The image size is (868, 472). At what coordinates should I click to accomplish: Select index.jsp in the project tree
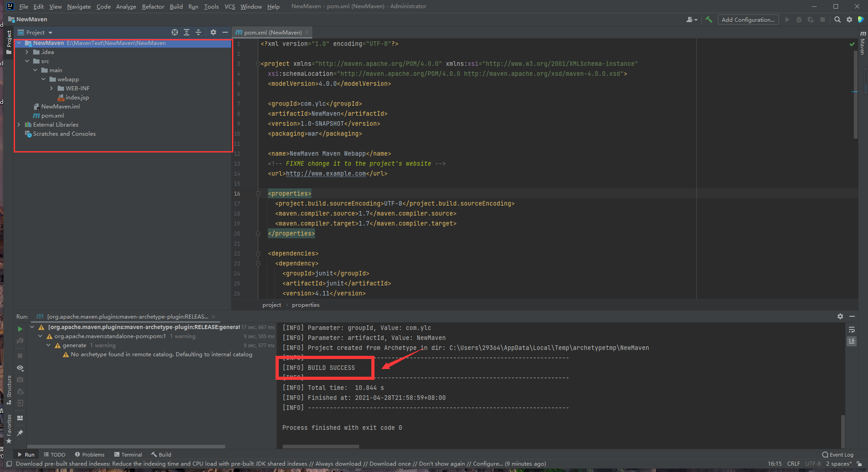[x=77, y=98]
